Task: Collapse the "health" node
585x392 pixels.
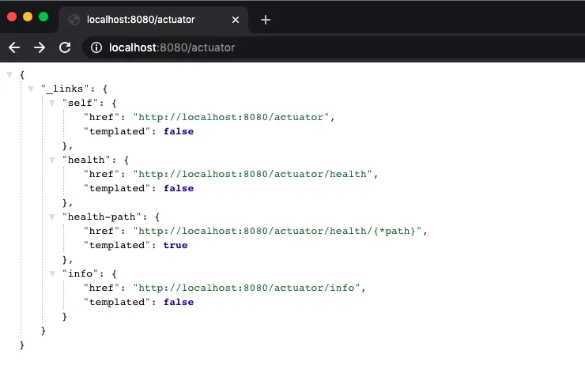Action: (x=52, y=160)
